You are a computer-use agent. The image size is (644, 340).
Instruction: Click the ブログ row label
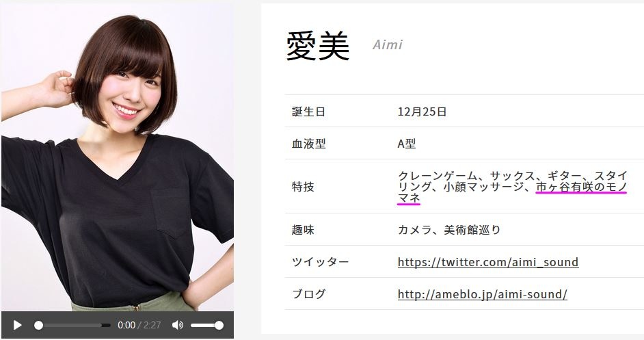tap(308, 293)
